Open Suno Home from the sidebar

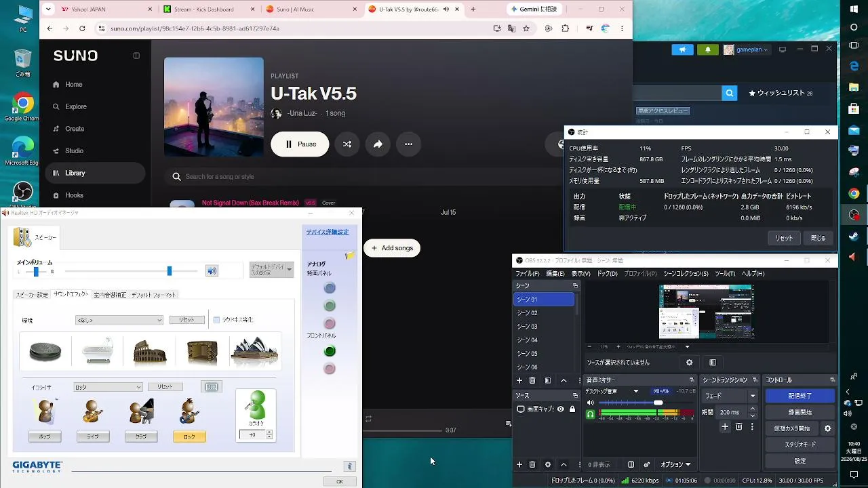(95, 85)
